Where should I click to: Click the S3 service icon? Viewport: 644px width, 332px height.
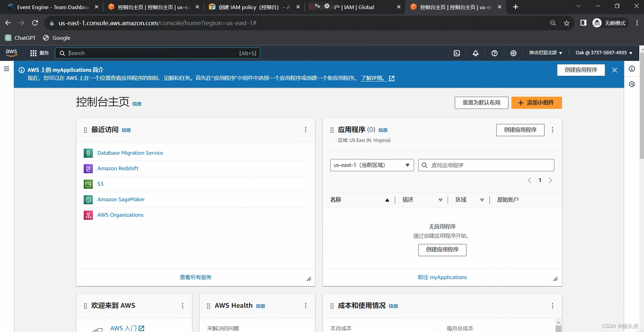88,184
